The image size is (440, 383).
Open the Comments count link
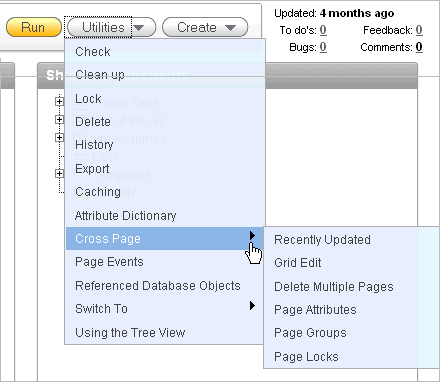pos(419,47)
